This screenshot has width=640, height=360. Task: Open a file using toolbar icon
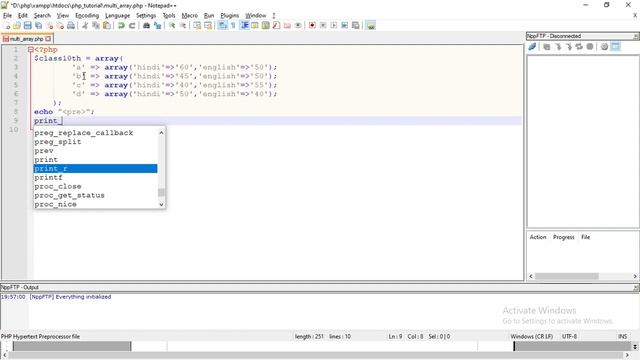click(x=17, y=26)
